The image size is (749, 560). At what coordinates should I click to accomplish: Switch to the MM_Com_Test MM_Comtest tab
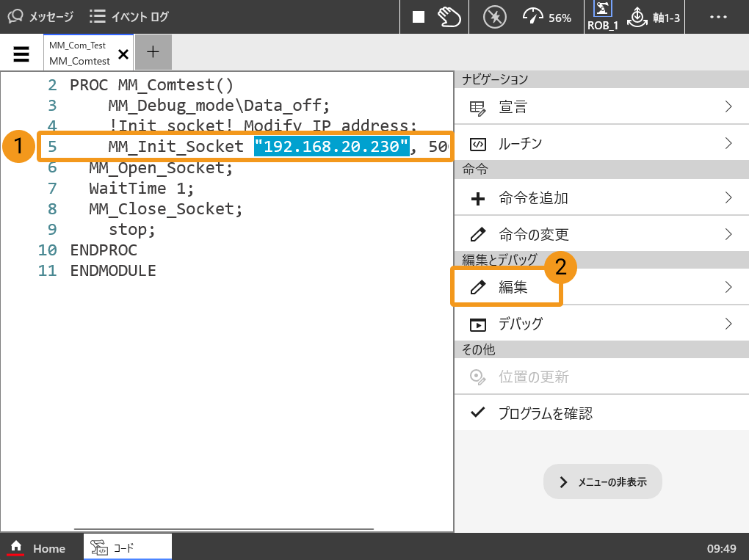[79, 53]
